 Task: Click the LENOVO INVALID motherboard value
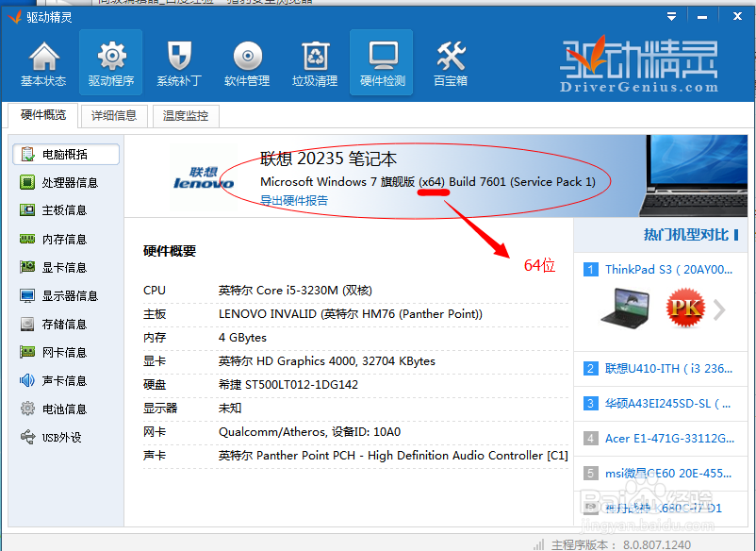(351, 314)
